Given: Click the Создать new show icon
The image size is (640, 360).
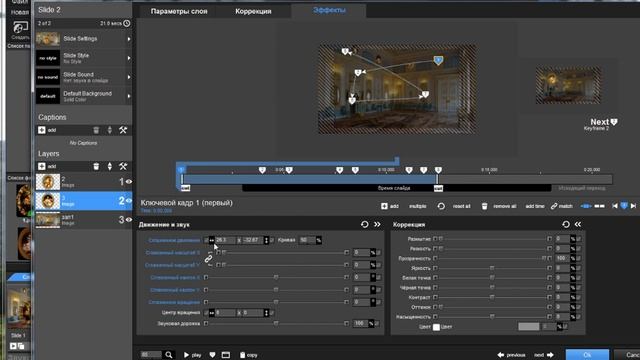Looking at the screenshot, I should pos(20,28).
